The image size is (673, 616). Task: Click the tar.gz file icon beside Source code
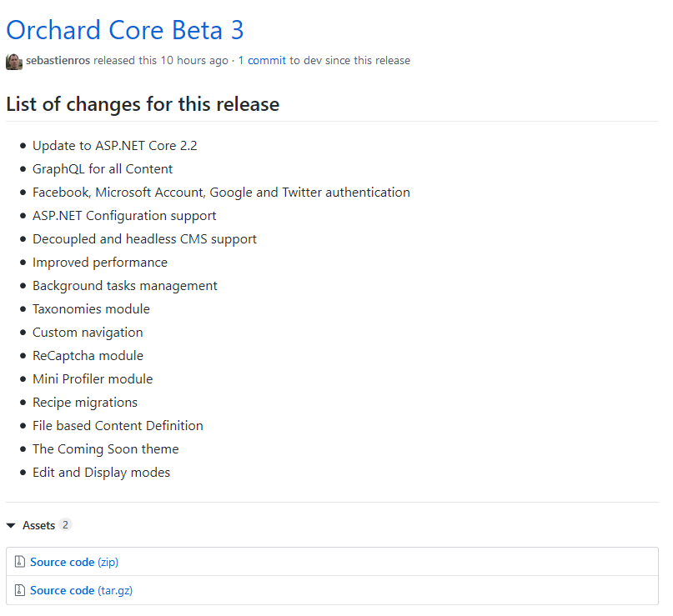(x=20, y=590)
